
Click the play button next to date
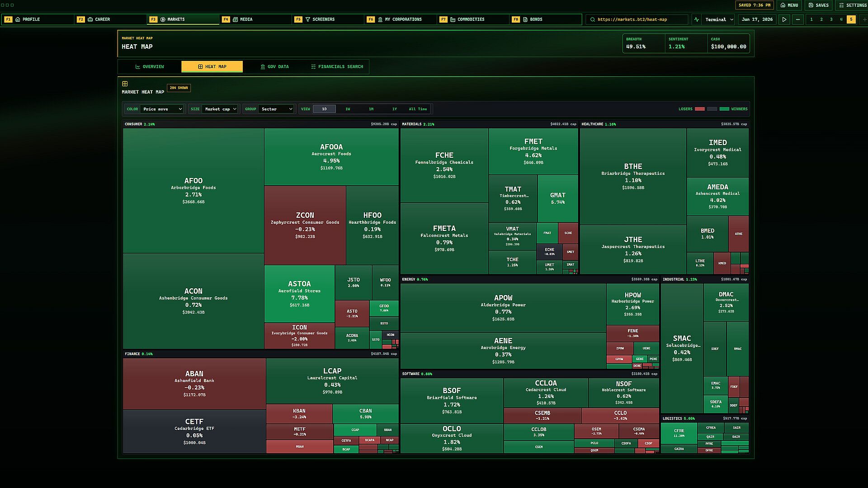point(784,19)
